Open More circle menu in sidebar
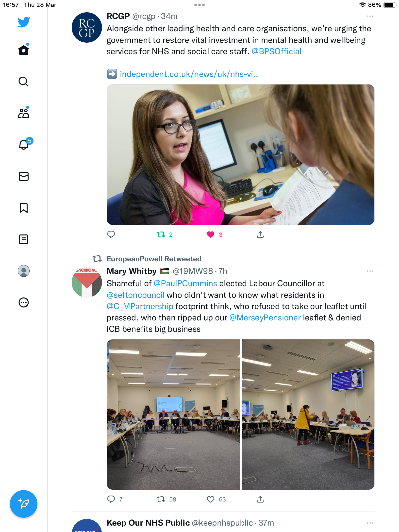Image resolution: width=399 pixels, height=532 pixels. point(24,302)
